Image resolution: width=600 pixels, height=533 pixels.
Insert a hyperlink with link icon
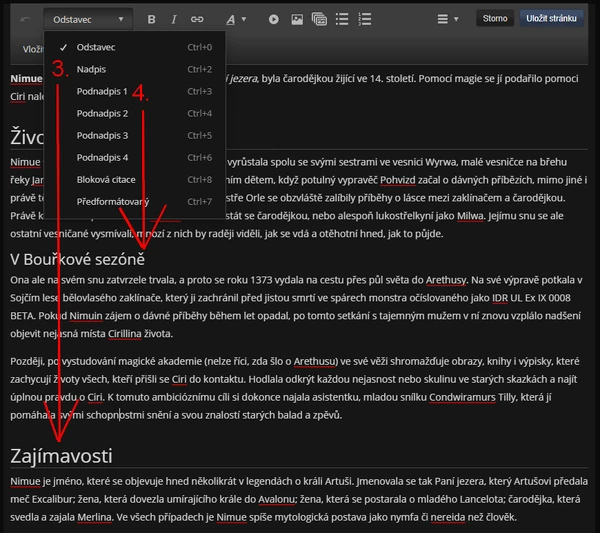coord(197,19)
